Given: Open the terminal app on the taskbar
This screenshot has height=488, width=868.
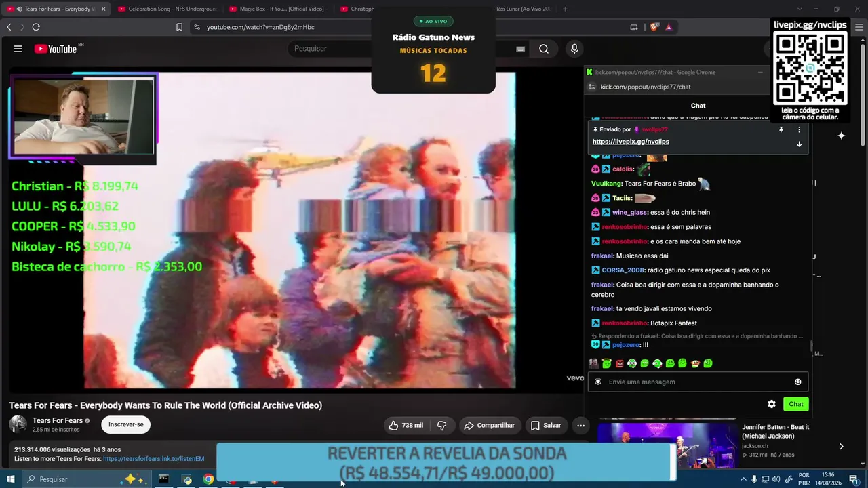Looking at the screenshot, I should click(163, 479).
